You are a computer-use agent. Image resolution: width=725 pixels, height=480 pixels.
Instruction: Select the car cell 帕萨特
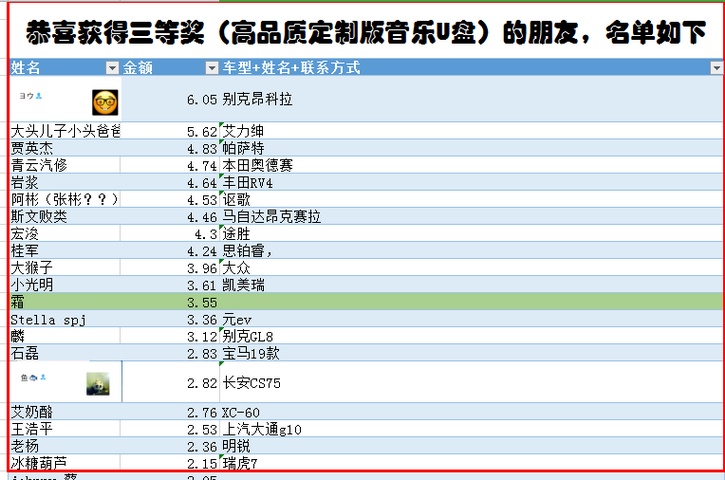(472, 148)
